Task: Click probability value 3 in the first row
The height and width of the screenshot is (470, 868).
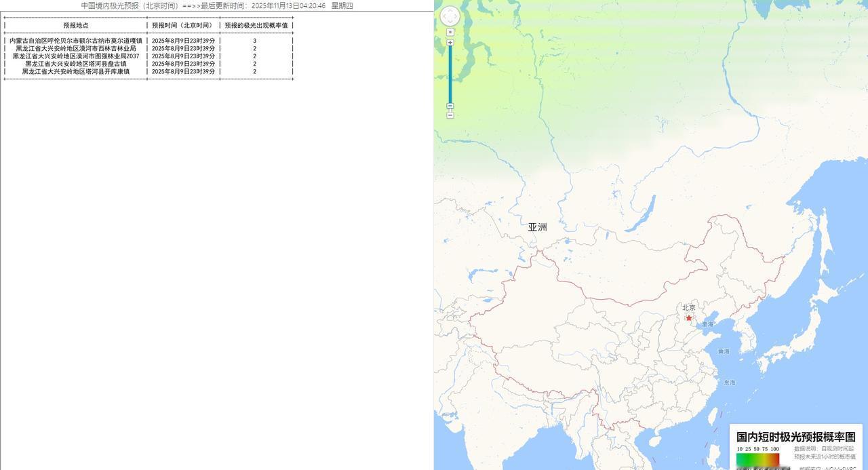Action: click(255, 41)
